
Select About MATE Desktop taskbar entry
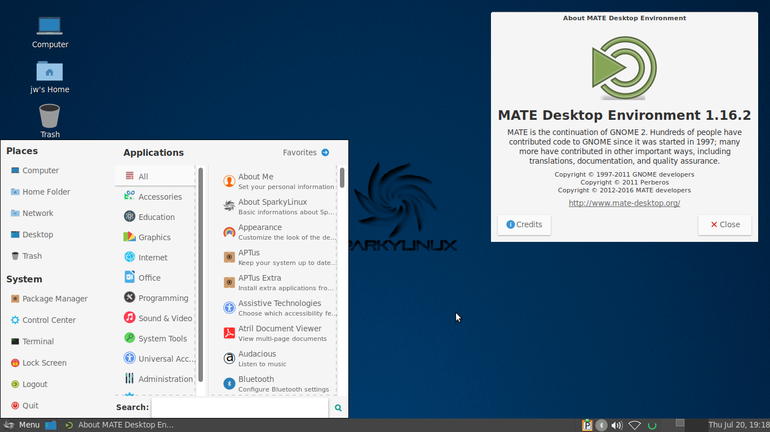(119, 425)
